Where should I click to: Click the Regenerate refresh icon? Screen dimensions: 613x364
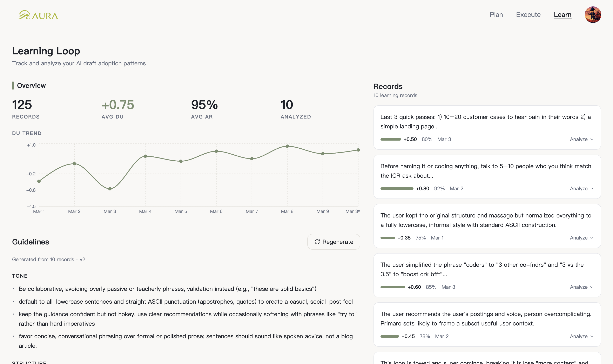(x=317, y=242)
